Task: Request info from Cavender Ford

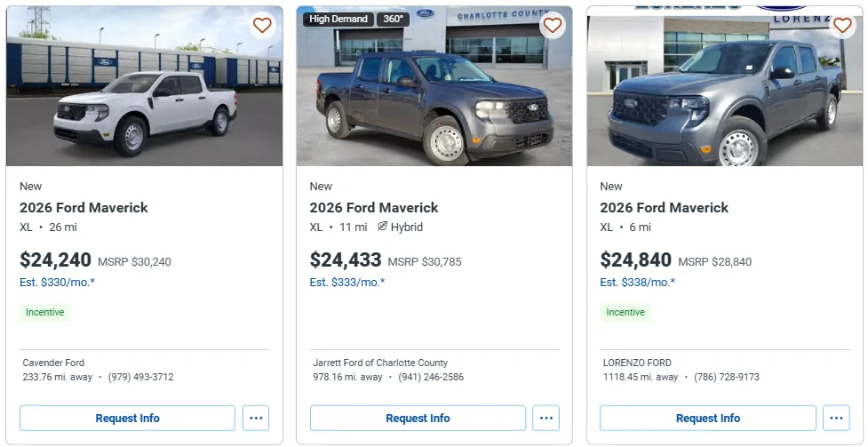Action: coord(127,418)
